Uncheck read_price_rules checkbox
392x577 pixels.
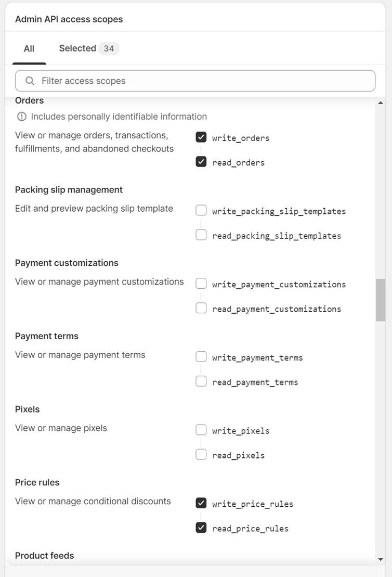[x=201, y=528]
